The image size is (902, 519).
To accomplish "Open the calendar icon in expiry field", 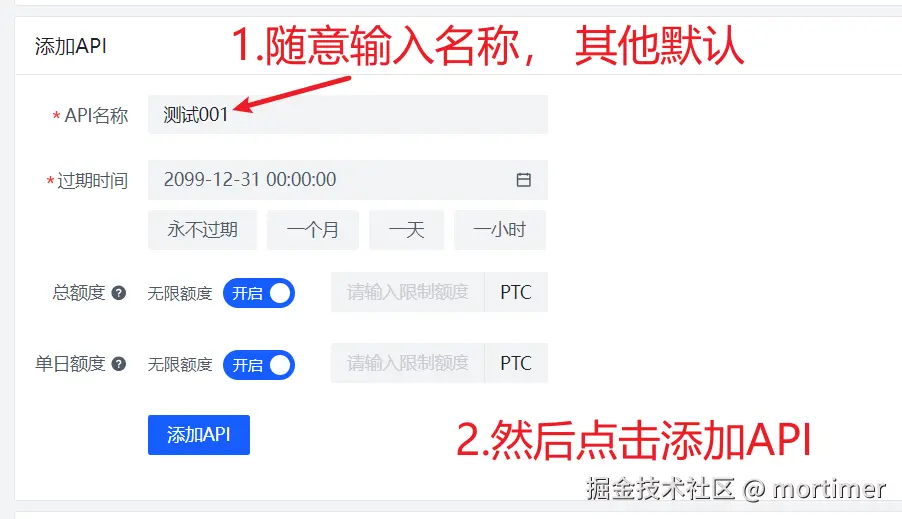I will tap(523, 180).
